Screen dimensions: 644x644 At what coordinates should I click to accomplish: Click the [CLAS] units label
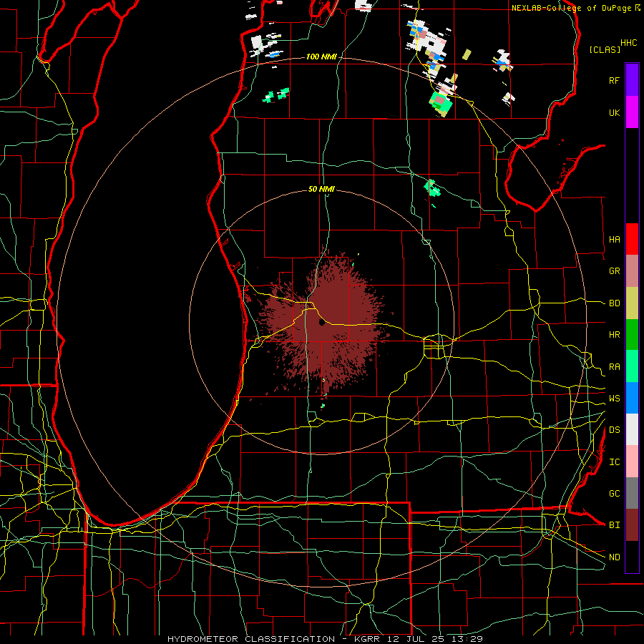(x=605, y=49)
